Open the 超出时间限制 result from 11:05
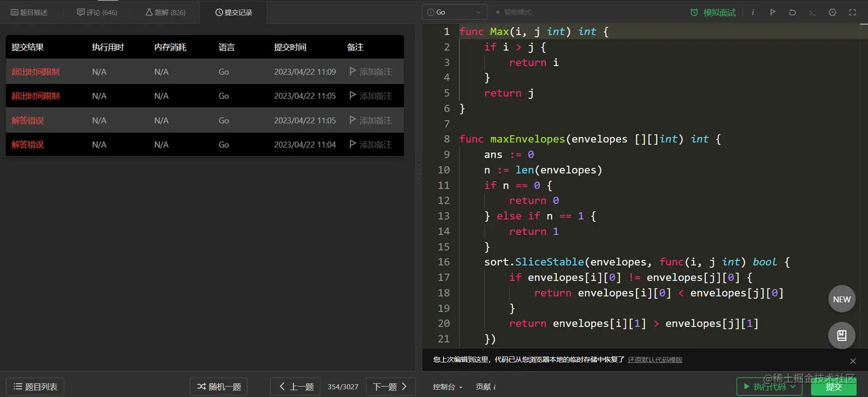This screenshot has height=397, width=868. [36, 96]
